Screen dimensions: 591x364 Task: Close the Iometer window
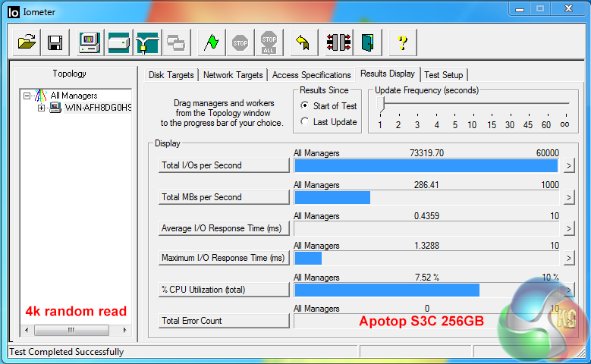(x=569, y=9)
